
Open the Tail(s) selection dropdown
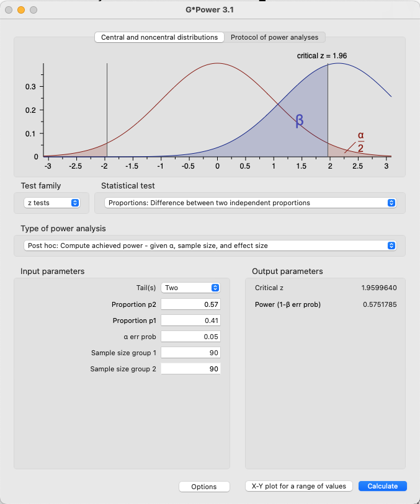pos(190,288)
